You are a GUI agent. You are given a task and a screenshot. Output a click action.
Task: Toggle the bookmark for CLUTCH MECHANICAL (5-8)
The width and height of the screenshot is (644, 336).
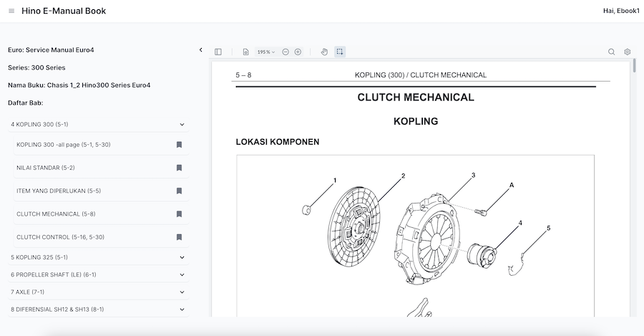[x=179, y=214]
